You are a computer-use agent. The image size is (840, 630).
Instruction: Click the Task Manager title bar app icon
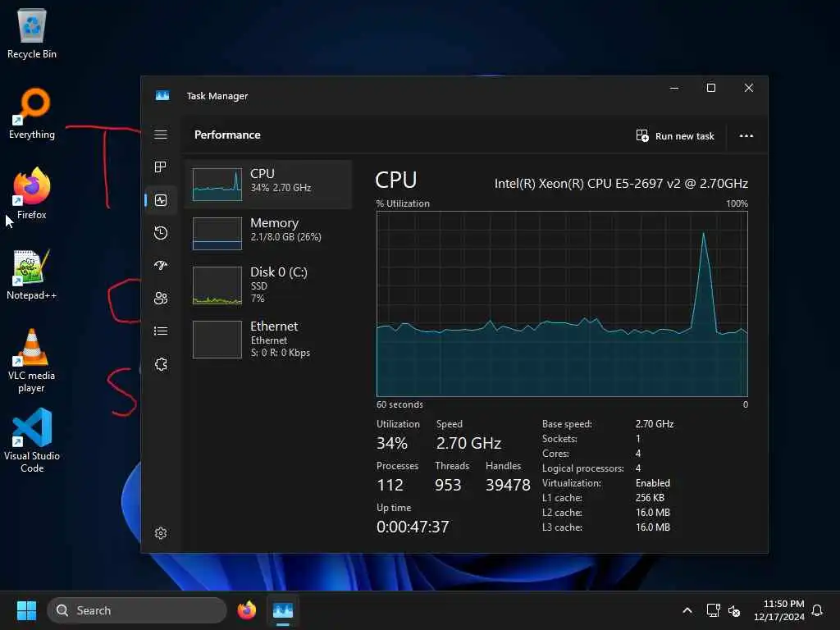(162, 95)
